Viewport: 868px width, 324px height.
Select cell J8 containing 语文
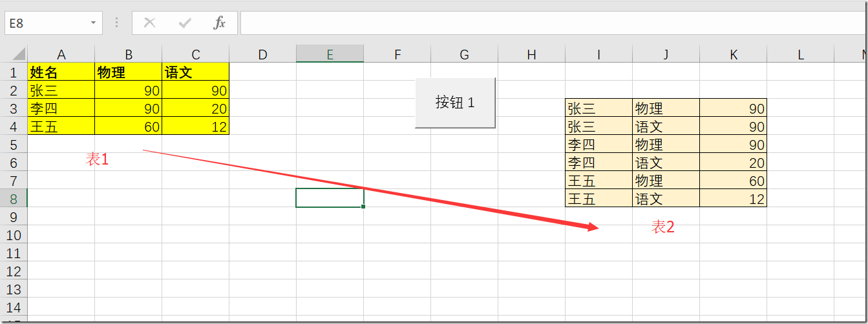coord(666,198)
